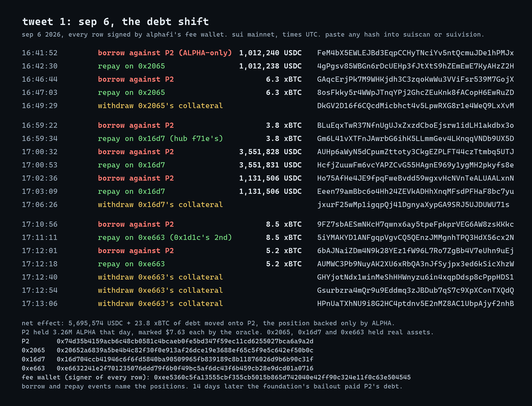Click the 17:12:01 amount 5.2 xBTC

click(284, 251)
